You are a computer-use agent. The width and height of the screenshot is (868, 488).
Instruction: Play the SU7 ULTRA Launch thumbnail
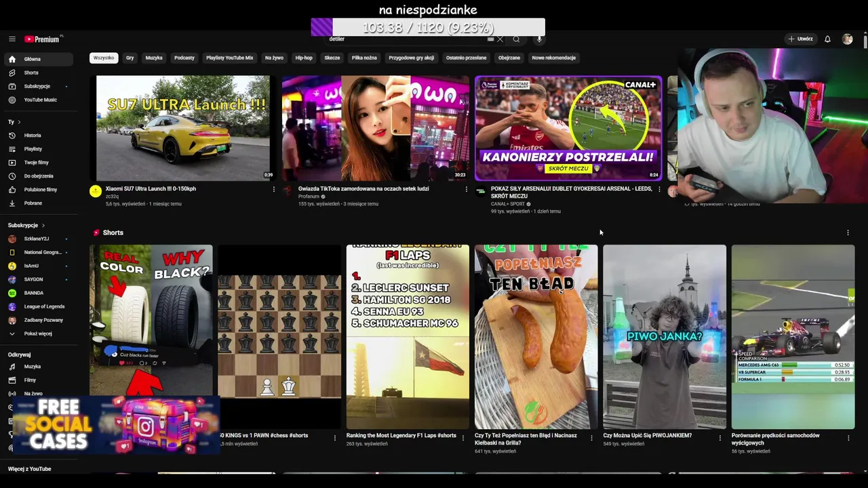pyautogui.click(x=183, y=128)
